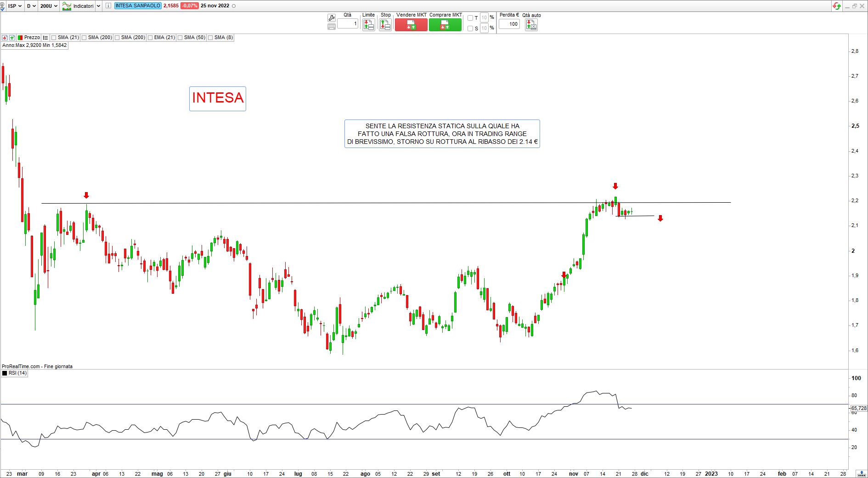This screenshot has width=868, height=478.
Task: Click the small circle after the date
Action: (234, 6)
